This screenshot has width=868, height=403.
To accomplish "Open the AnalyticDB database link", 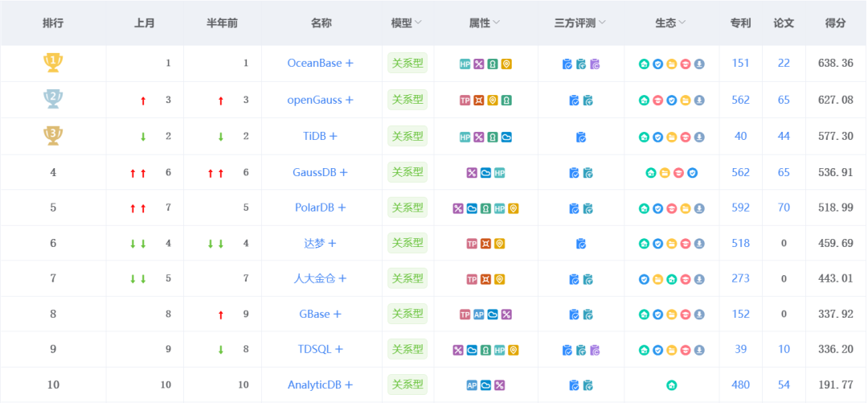I will tap(315, 384).
